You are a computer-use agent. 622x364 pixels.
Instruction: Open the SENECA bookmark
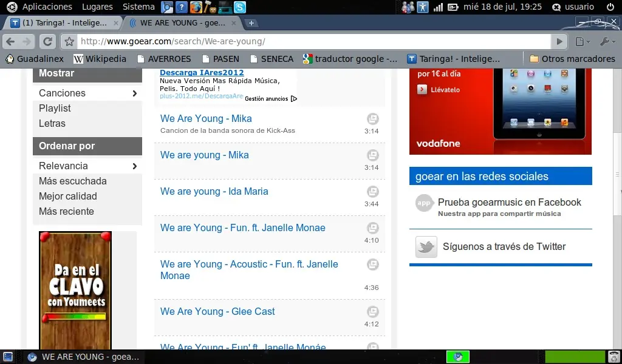click(272, 59)
